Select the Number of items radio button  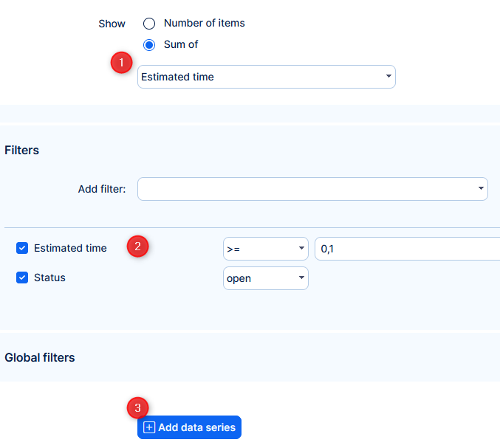[149, 24]
